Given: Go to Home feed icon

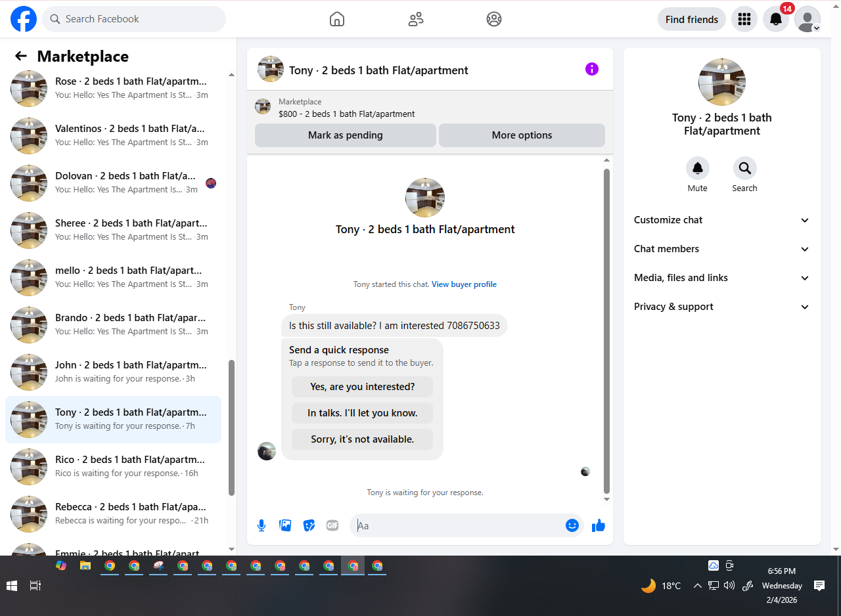Looking at the screenshot, I should pos(337,19).
